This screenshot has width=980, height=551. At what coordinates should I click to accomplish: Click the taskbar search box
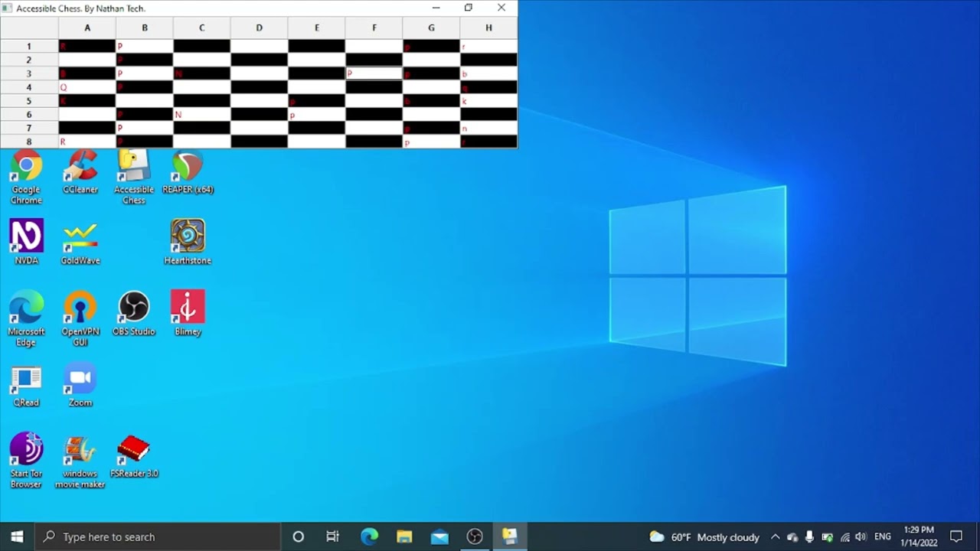[158, 536]
